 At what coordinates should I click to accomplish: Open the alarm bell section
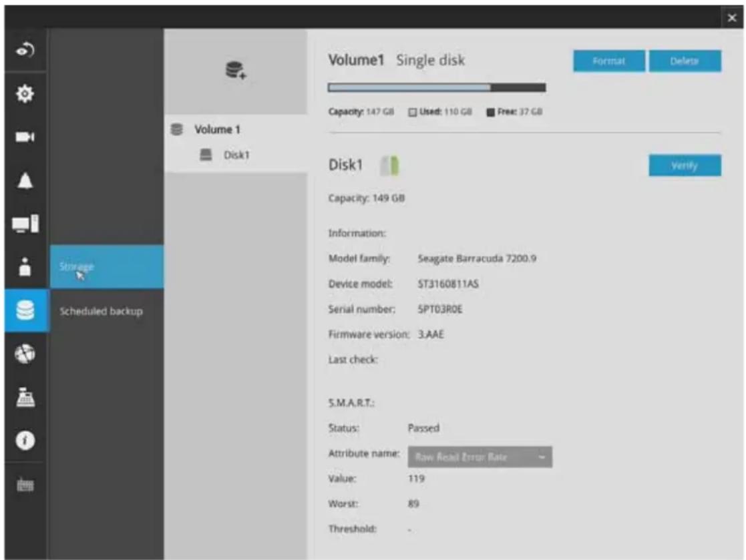[x=25, y=181]
